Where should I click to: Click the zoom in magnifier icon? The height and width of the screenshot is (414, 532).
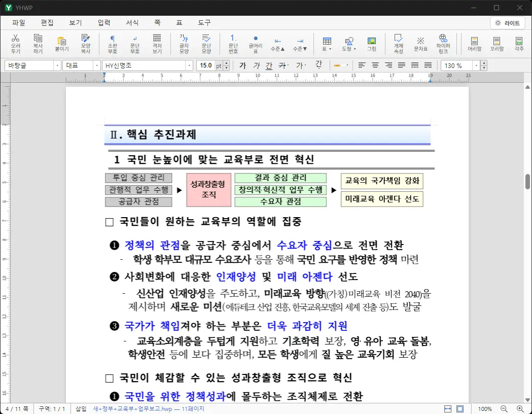[x=520, y=409]
